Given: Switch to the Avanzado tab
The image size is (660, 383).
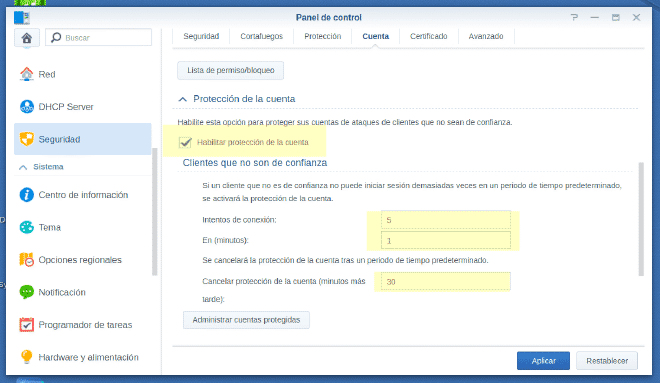Looking at the screenshot, I should tap(486, 36).
